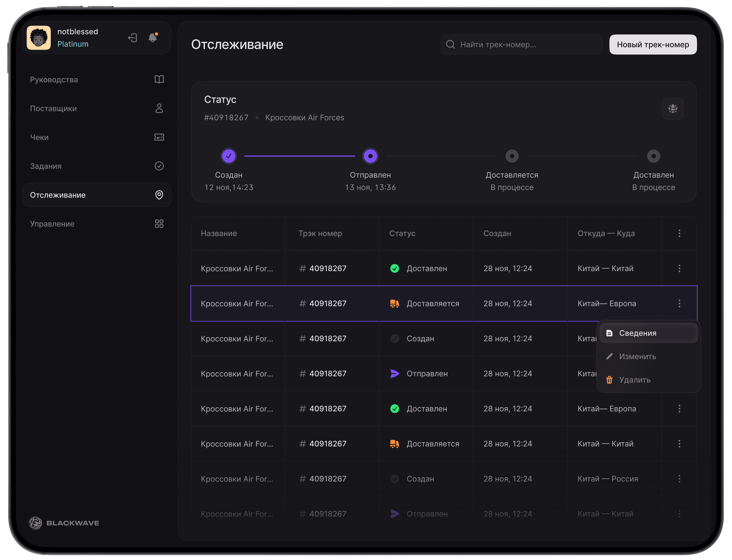Image resolution: width=732 pixels, height=560 pixels.
Task: Click the person icon beside Поставщики
Action: (159, 108)
